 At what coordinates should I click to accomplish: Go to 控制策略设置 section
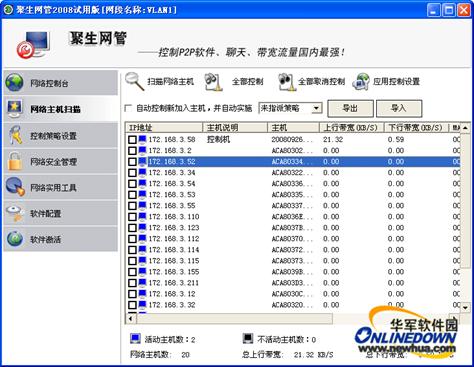click(61, 135)
